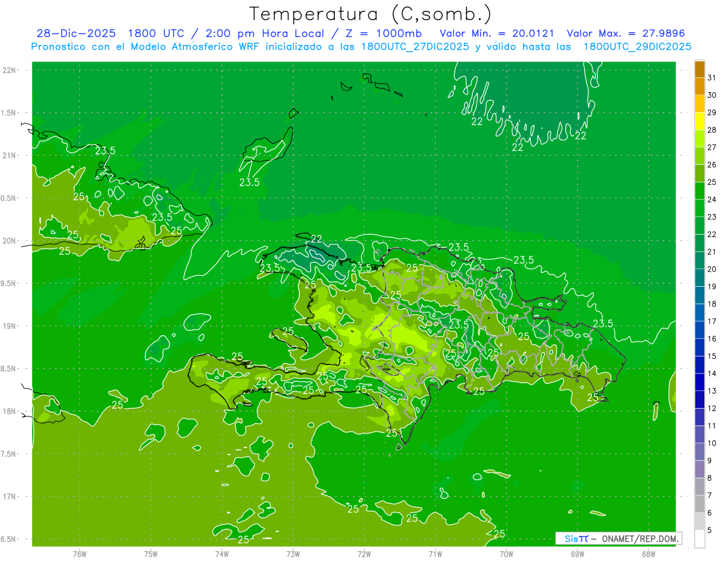Click the "75W" longitude axis label

click(151, 554)
